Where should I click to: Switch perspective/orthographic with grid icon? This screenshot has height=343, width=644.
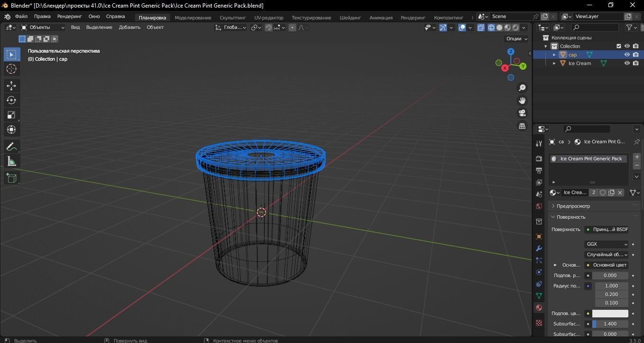click(522, 126)
